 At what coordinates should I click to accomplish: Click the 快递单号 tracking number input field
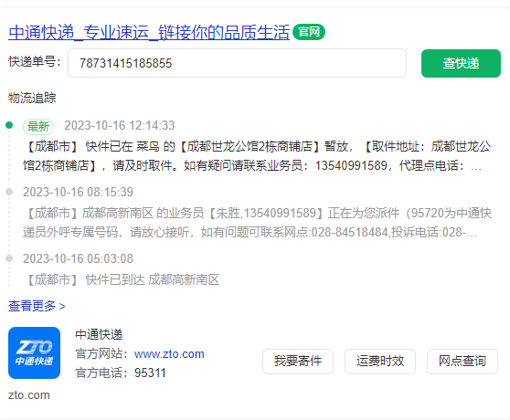click(237, 63)
